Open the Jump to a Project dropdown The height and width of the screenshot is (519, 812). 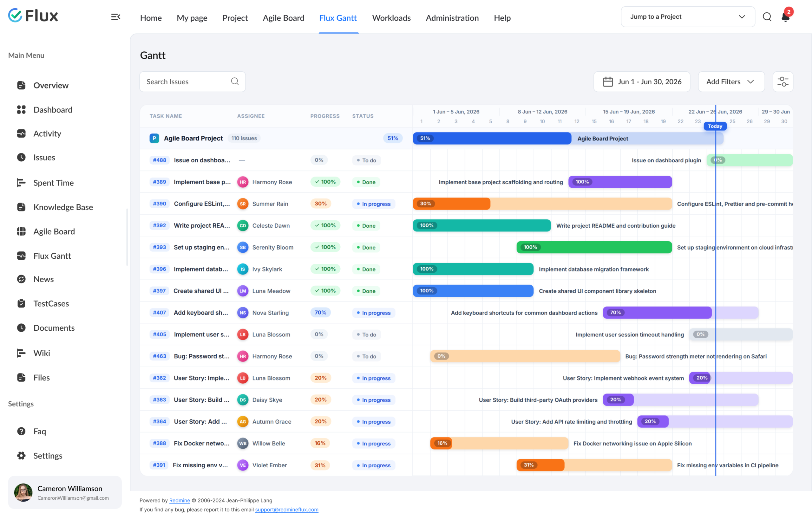[688, 16]
